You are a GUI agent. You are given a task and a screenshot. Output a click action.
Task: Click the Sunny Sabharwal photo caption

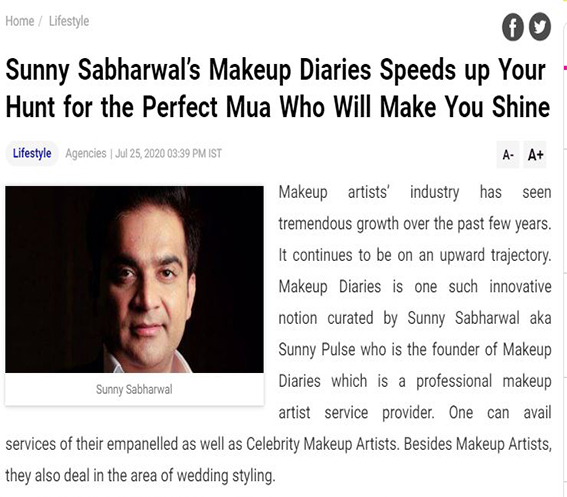[x=134, y=390]
